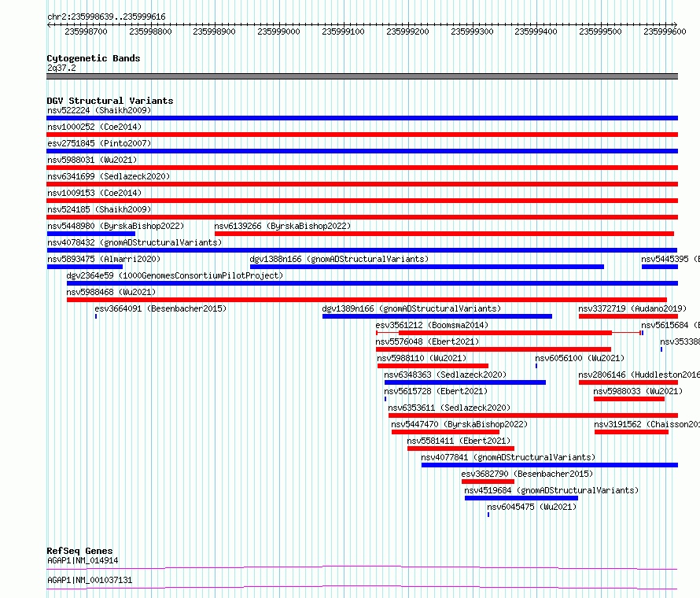Click nsv524185 (Shaikh2009) label
The height and width of the screenshot is (598, 700).
99,209
